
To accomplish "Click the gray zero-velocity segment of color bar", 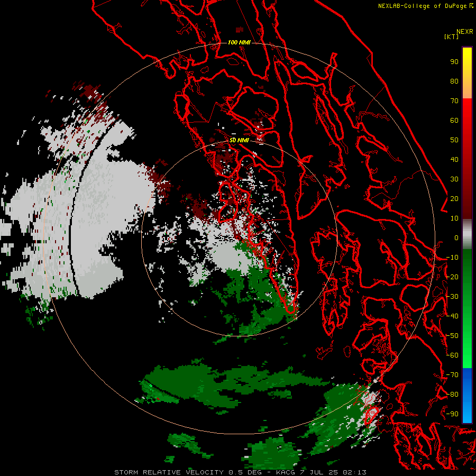I will point(467,234).
